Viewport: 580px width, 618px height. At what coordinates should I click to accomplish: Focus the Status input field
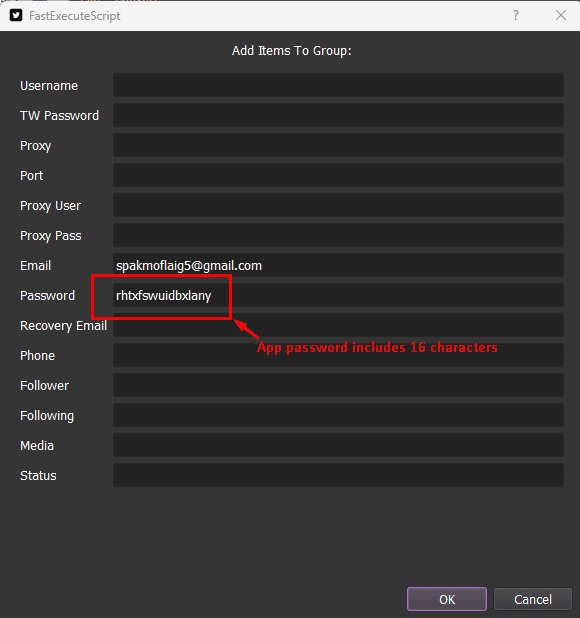pos(338,475)
